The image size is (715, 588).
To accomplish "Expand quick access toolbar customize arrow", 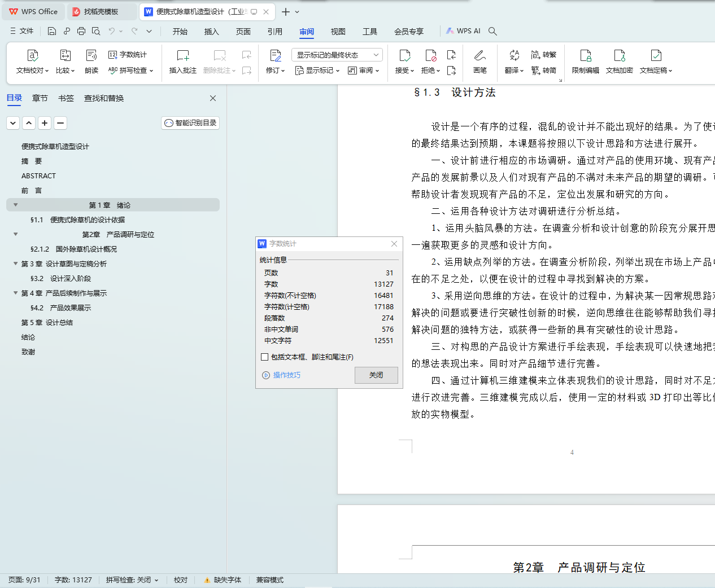I will pyautogui.click(x=149, y=31).
